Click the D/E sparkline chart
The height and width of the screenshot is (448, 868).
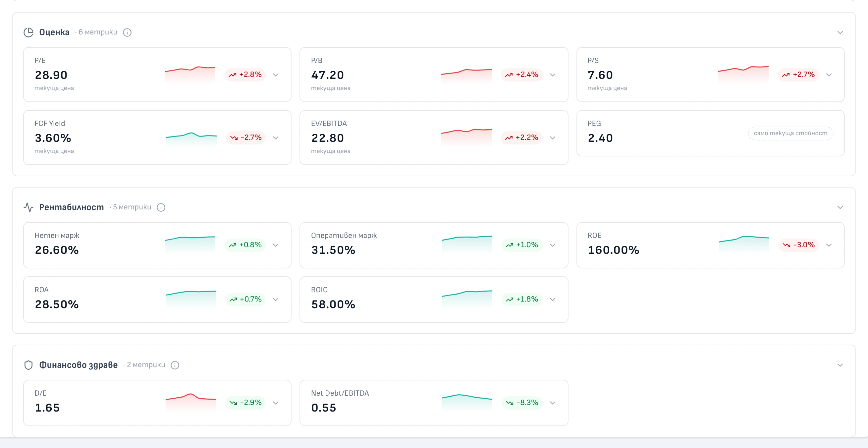click(191, 402)
